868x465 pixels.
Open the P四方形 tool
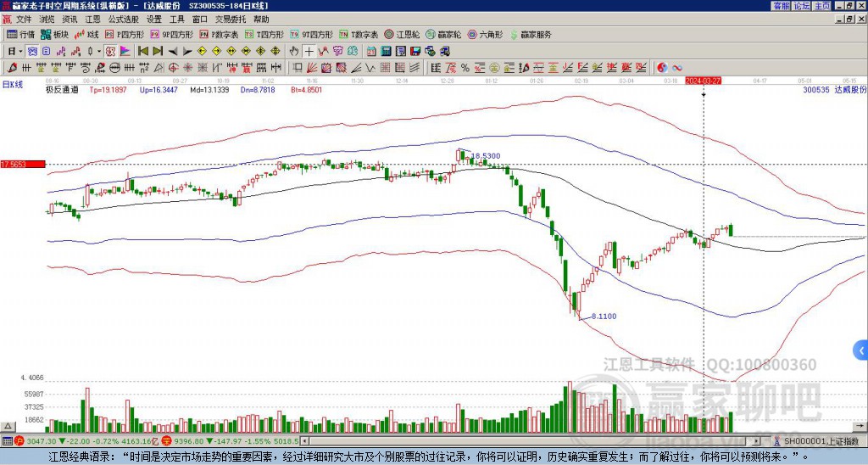(x=125, y=34)
